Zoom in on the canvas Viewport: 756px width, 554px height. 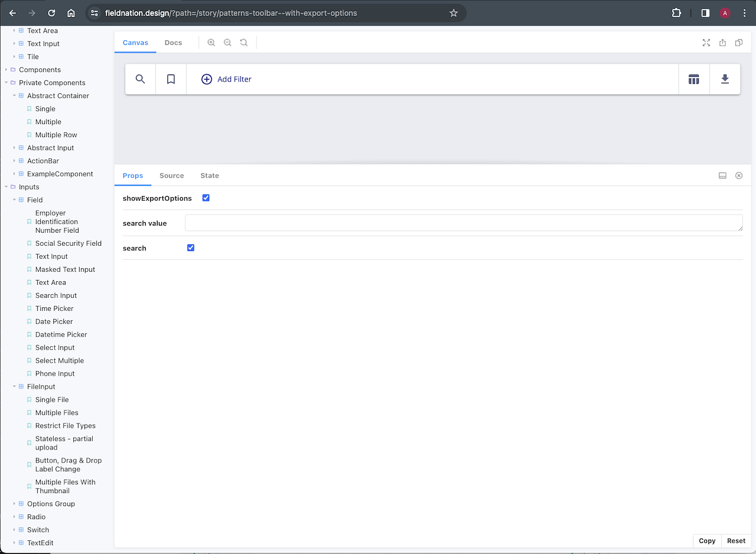(x=211, y=43)
